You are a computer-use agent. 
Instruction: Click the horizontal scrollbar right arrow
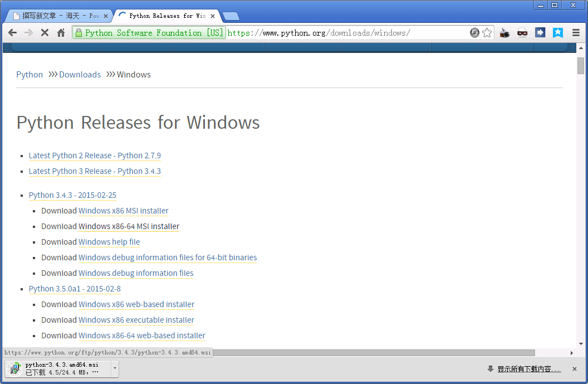[x=571, y=353]
